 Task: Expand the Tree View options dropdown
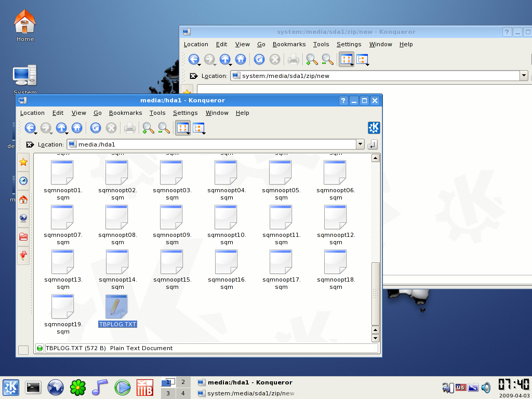click(205, 133)
